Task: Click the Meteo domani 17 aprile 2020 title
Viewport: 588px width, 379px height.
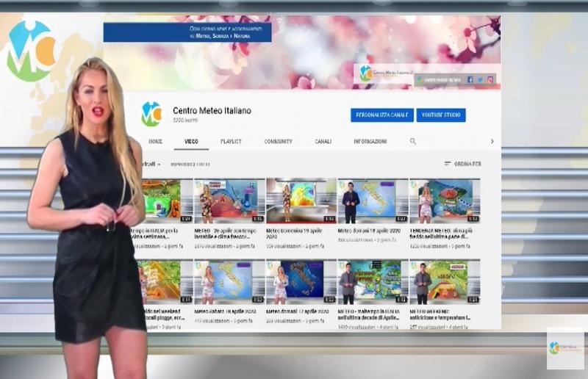Action: (x=298, y=311)
